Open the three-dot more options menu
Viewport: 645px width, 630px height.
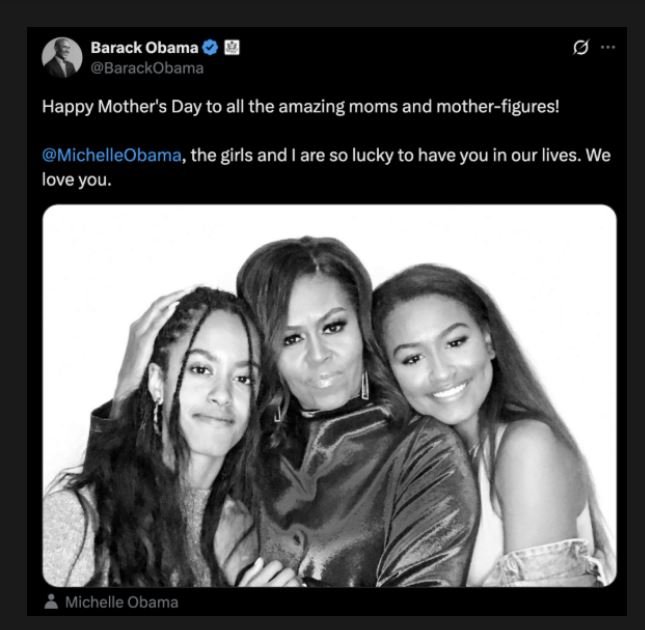coord(607,48)
